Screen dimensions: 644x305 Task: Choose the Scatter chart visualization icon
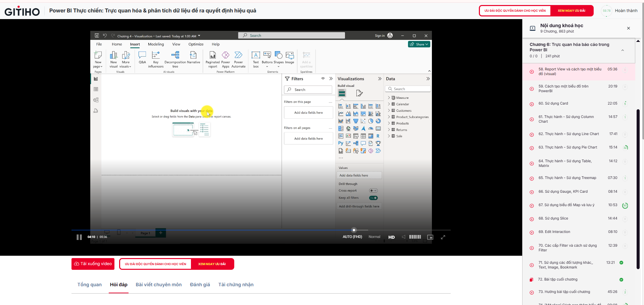tap(363, 121)
